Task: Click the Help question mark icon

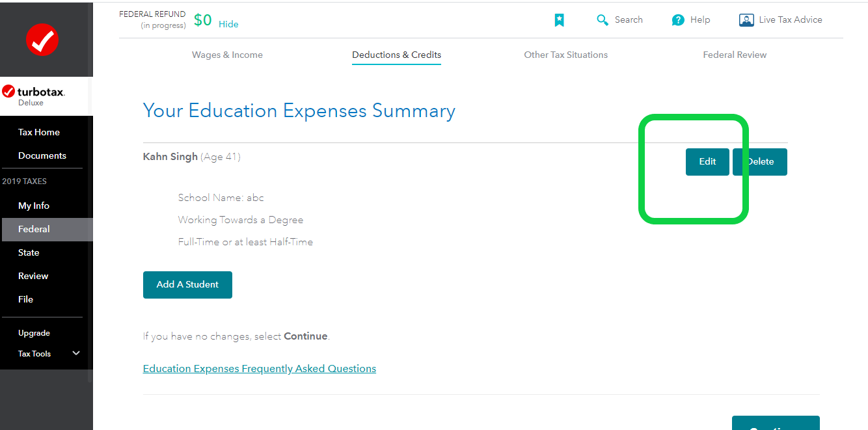Action: click(678, 20)
